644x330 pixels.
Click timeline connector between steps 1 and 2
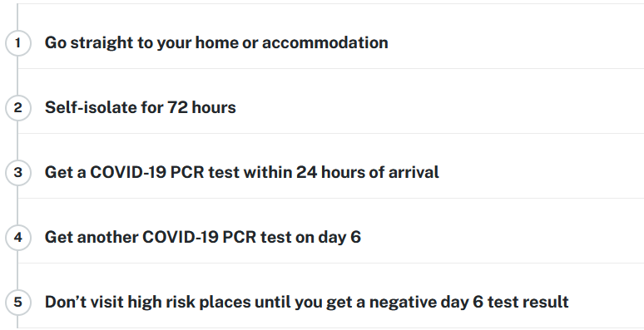(x=17, y=75)
